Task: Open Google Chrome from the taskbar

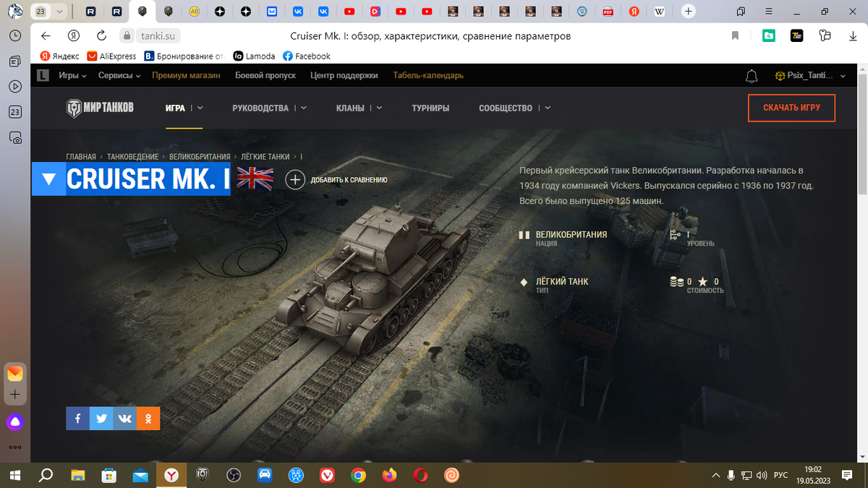Action: 358,475
